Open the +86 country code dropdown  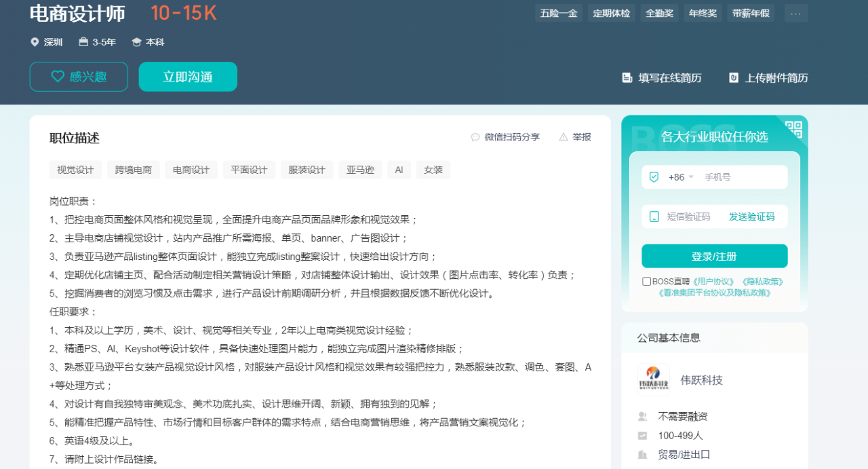coord(681,177)
